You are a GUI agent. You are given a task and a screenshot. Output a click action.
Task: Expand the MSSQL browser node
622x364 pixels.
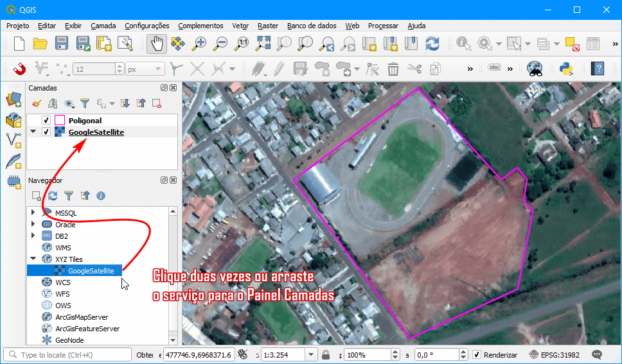click(x=33, y=212)
